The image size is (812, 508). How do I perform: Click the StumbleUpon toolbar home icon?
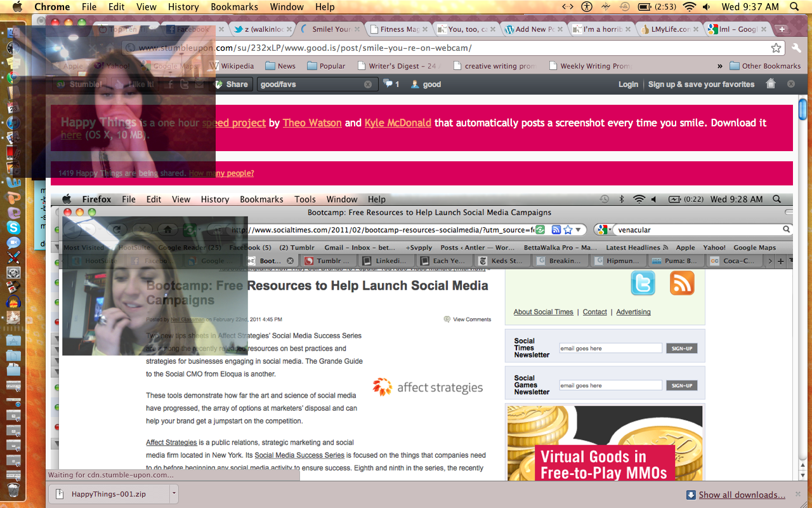771,84
